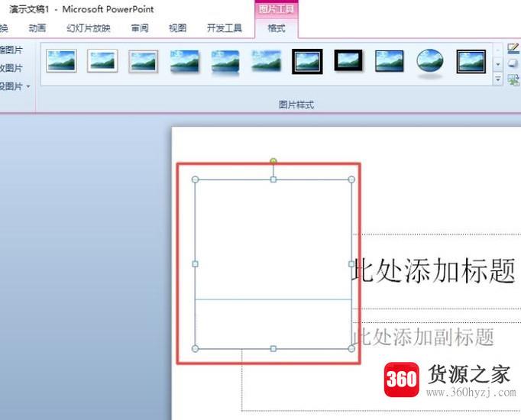Click the left-middle sizing handle
This screenshot has height=420, width=521.
tap(195, 264)
